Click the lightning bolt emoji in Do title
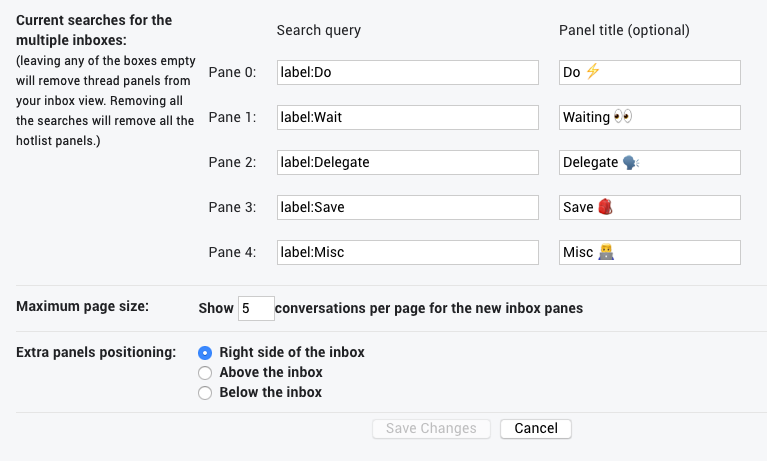Screen dimensions: 767x461 coord(593,72)
